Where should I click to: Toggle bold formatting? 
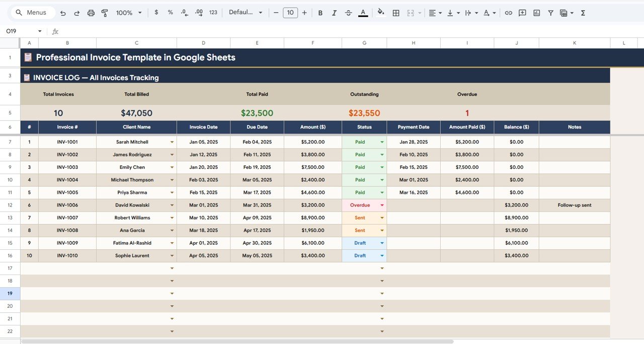pyautogui.click(x=320, y=13)
